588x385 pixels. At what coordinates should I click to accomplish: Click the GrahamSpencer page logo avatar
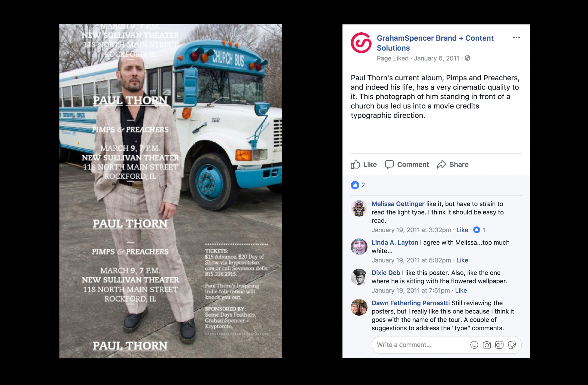(361, 43)
